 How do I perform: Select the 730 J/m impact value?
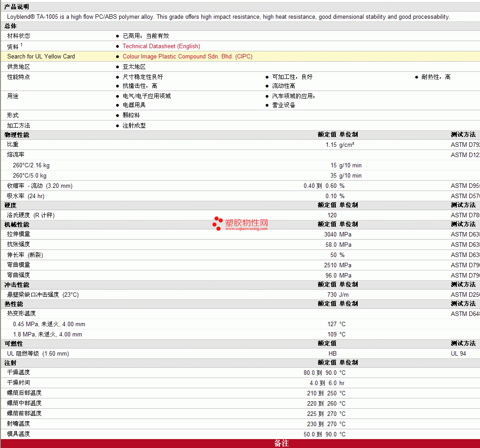click(338, 295)
